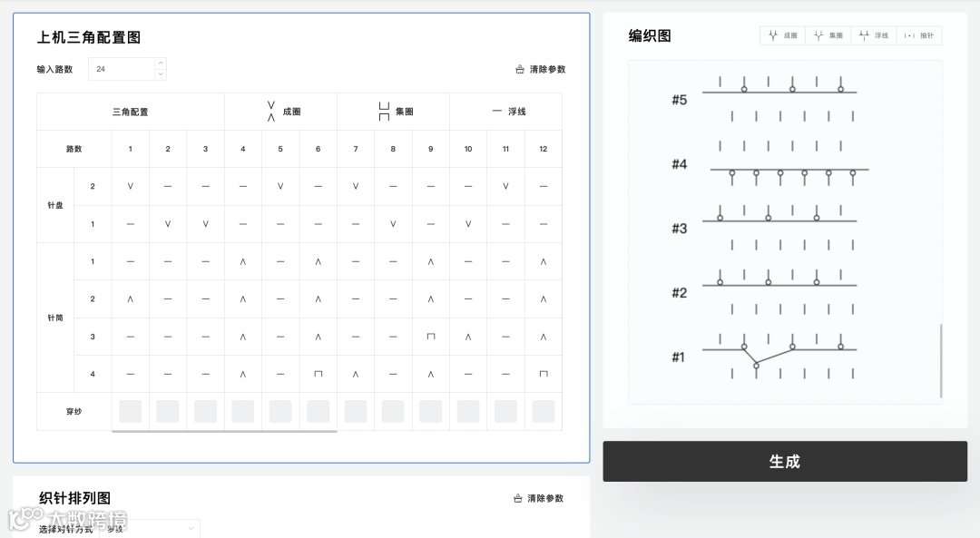Click the V cell at 针盘 2, column 11

(505, 186)
